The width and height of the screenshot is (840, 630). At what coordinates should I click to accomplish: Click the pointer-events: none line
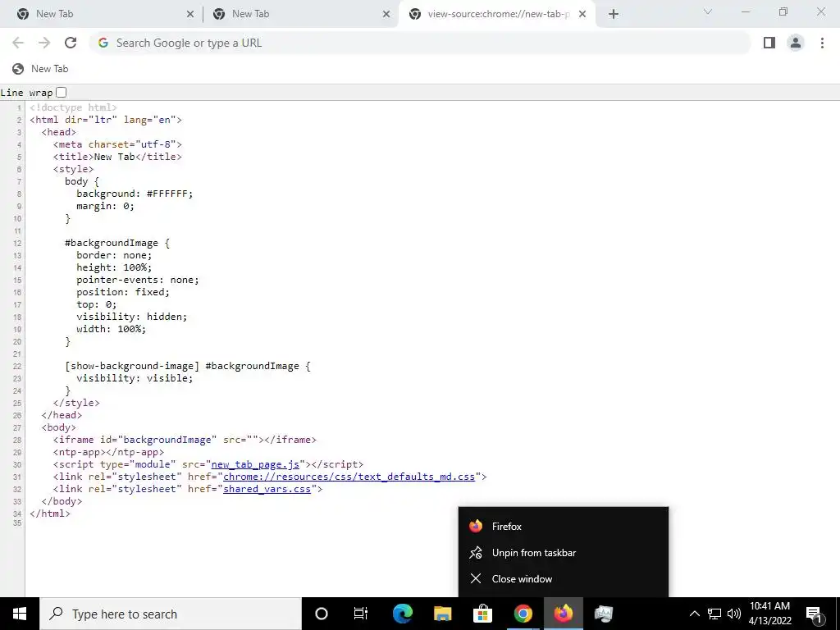pos(138,281)
